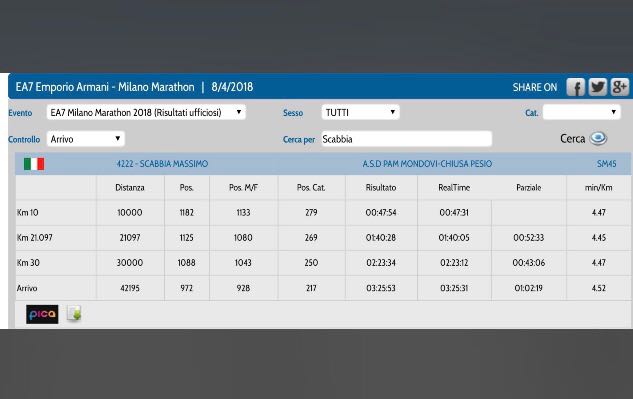633x399 pixels.
Task: Click finish category position 217
Action: point(311,288)
